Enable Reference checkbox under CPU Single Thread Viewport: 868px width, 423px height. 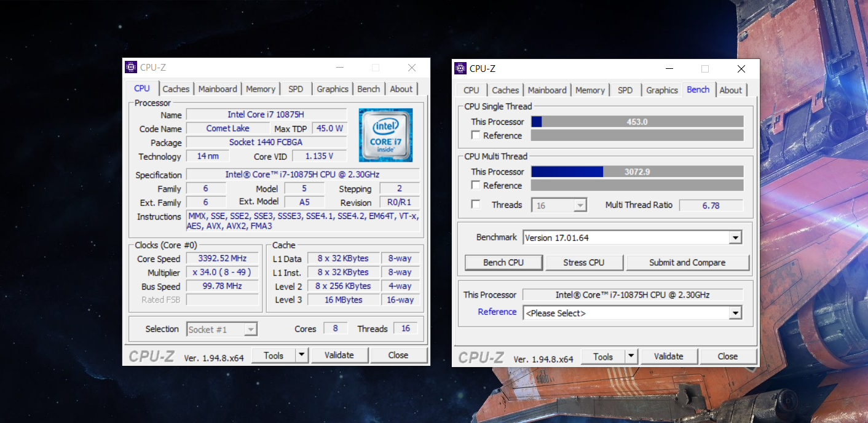coord(476,135)
